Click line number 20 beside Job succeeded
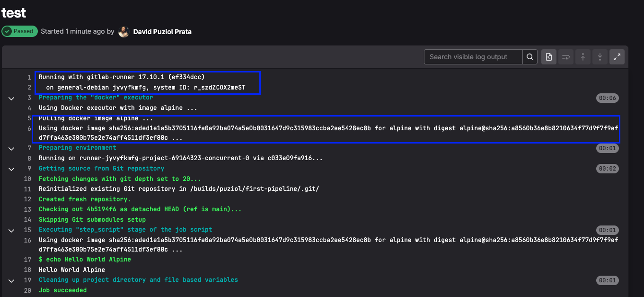Viewport: 644px width, 297px height. coord(27,290)
